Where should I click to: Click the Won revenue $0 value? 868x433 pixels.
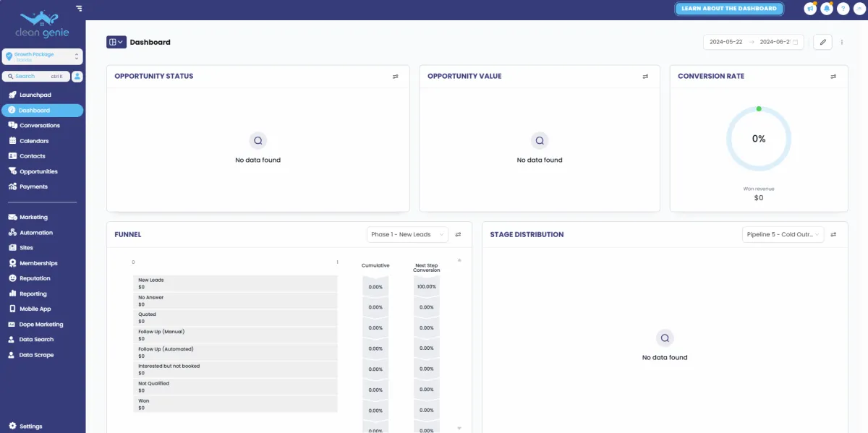pos(759,197)
